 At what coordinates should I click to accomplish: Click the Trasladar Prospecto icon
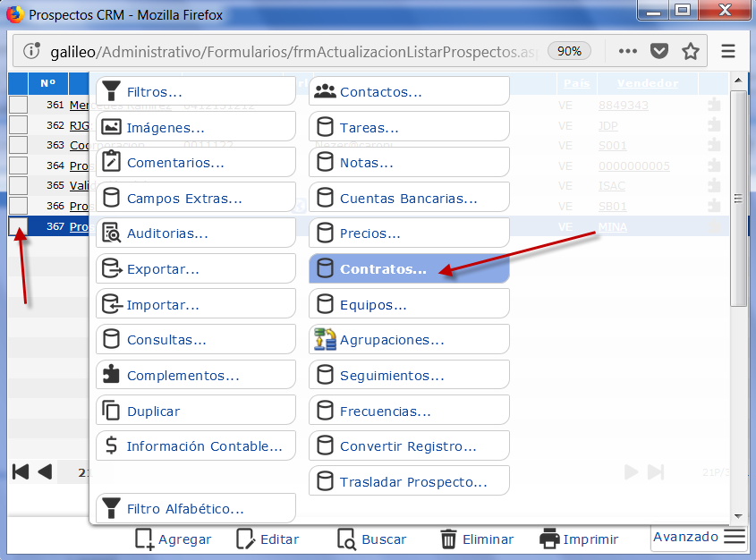click(x=325, y=482)
